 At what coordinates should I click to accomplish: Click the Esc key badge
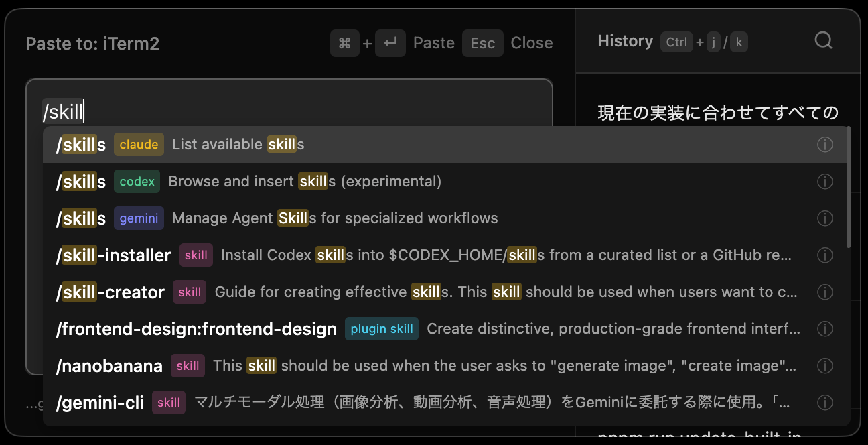[x=483, y=44]
